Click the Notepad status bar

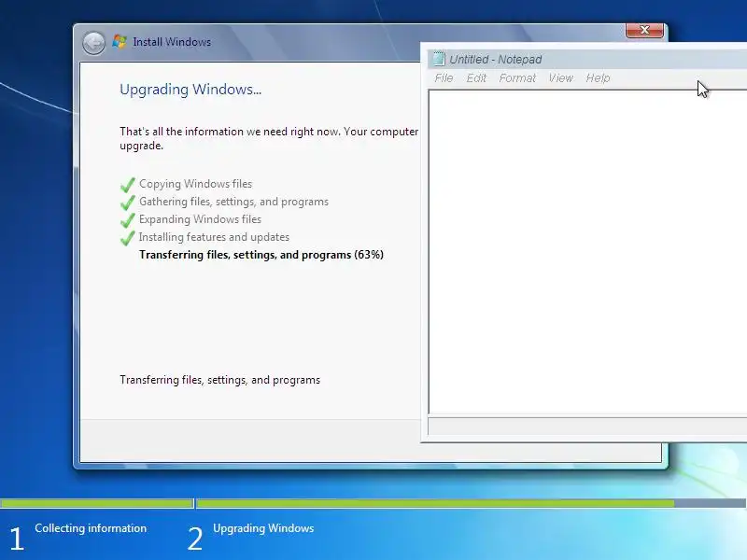(x=587, y=427)
